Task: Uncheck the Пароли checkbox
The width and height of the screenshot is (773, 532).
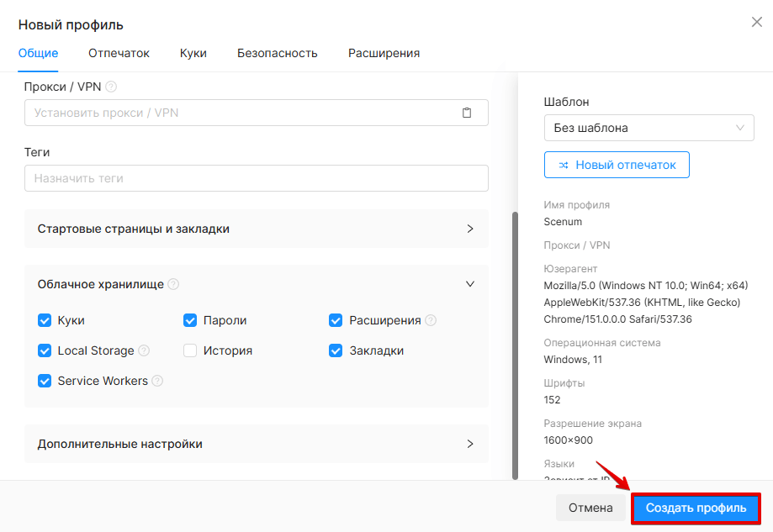Action: pyautogui.click(x=190, y=320)
